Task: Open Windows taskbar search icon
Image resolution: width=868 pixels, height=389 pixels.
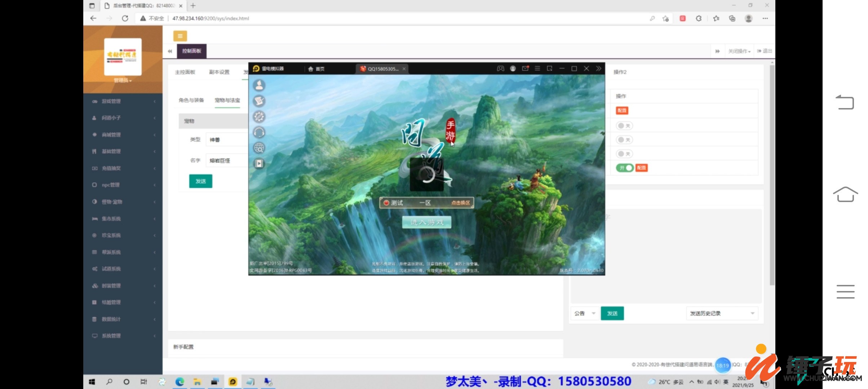Action: coord(109,382)
